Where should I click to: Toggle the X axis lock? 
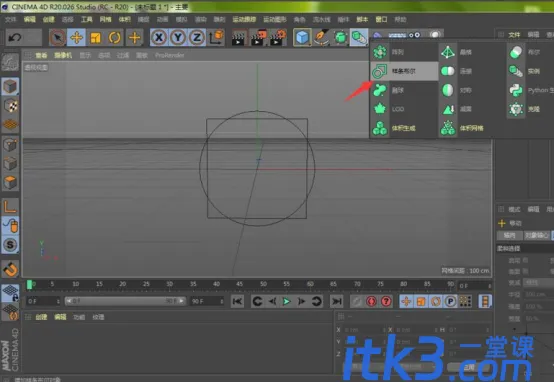[x=159, y=37]
